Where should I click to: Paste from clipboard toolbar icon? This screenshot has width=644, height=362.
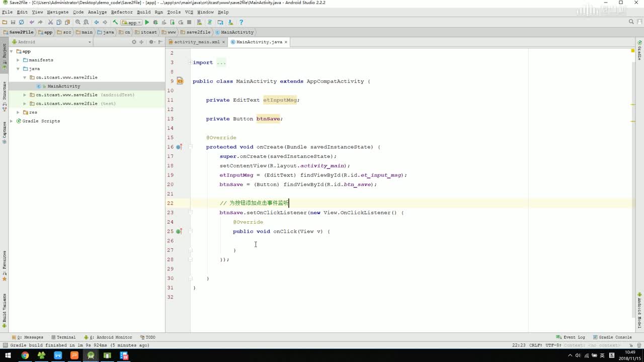tap(67, 22)
